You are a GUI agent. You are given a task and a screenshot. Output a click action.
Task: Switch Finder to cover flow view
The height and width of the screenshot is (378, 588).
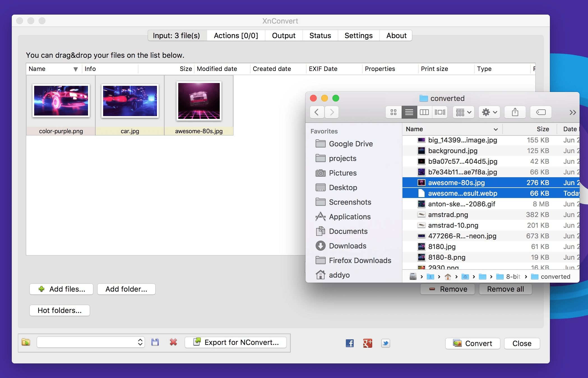click(x=440, y=112)
